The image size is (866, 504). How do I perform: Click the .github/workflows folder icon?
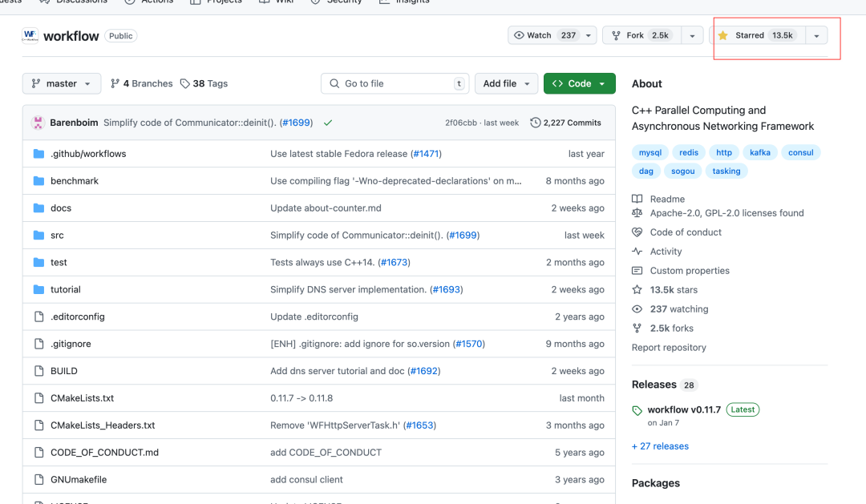tap(38, 154)
